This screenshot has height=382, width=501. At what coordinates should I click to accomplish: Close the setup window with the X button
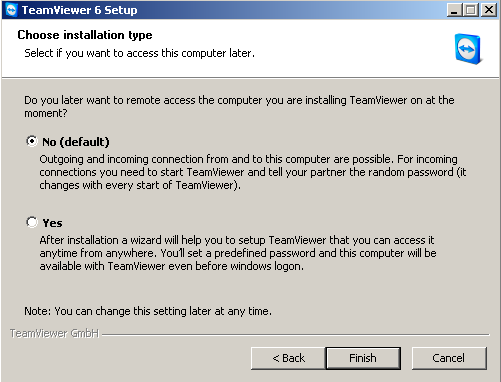(x=489, y=10)
